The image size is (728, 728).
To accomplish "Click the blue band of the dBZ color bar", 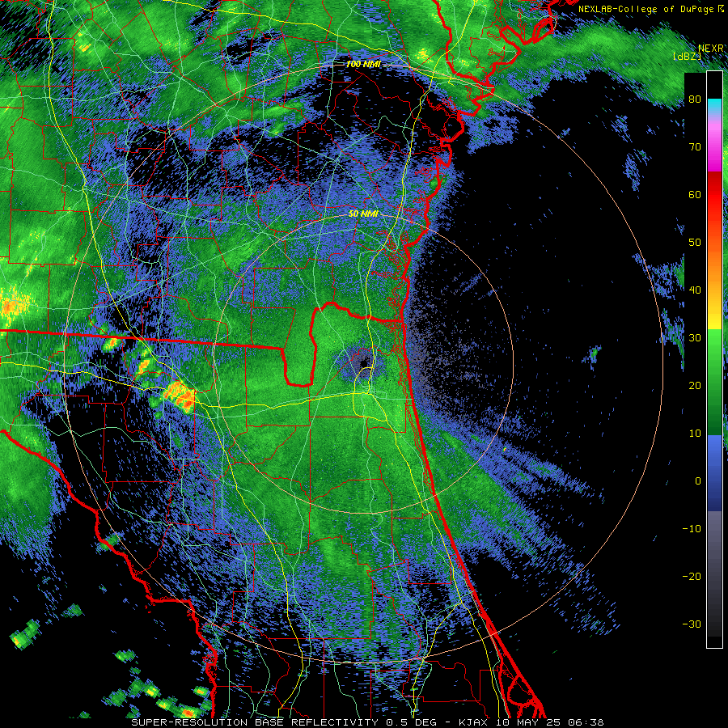I will (714, 473).
